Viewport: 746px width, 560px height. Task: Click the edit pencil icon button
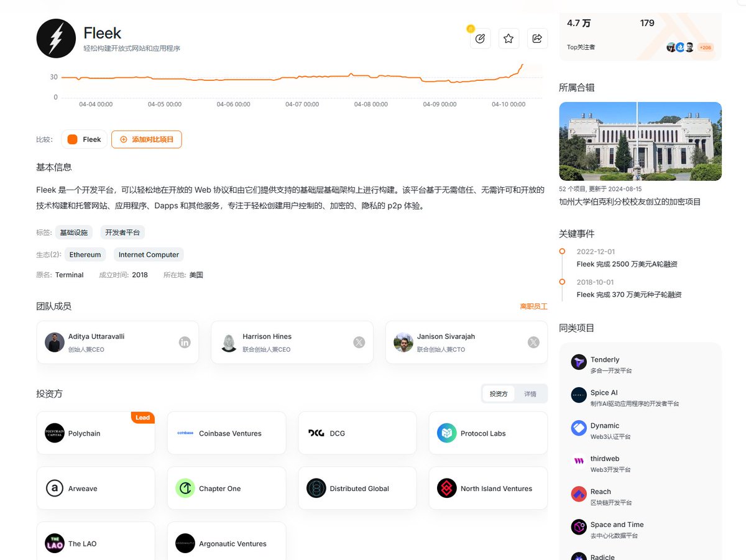(480, 39)
